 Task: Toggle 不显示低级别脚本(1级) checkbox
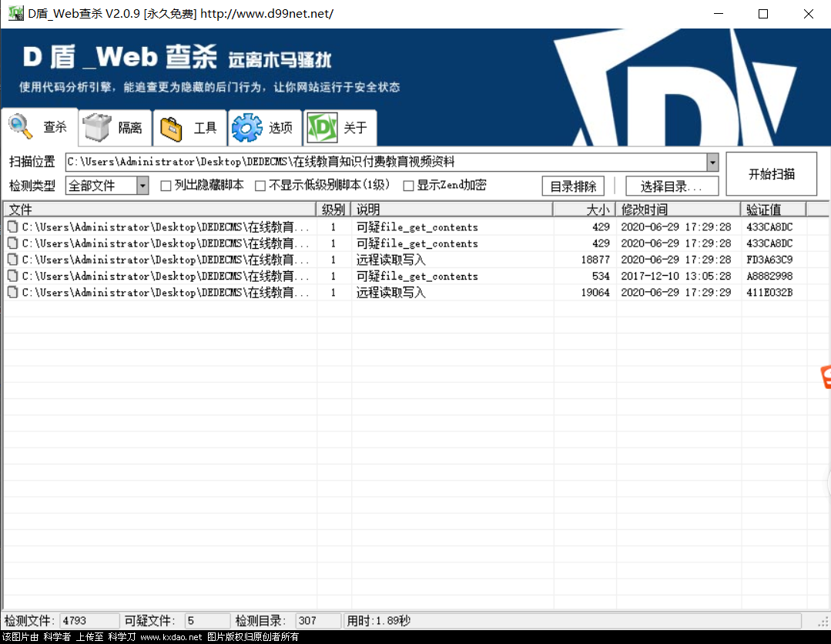[x=260, y=186]
